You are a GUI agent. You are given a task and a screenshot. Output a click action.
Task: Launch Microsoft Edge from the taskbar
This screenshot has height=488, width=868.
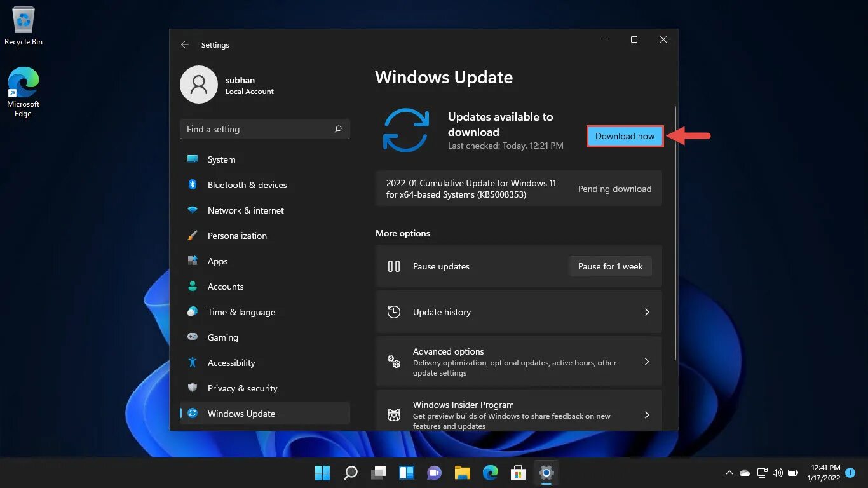[x=490, y=473]
